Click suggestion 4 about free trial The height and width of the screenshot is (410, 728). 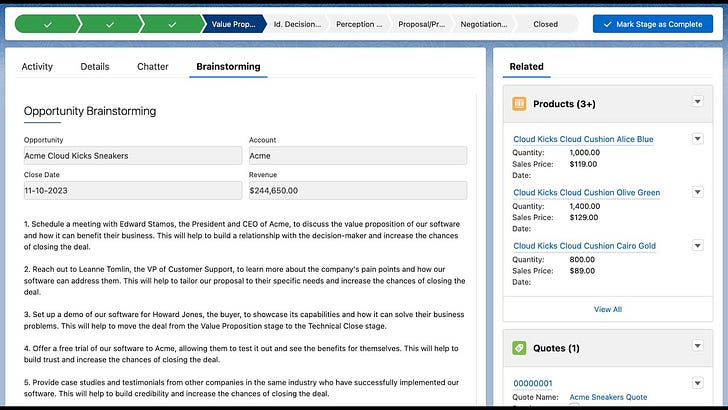[241, 354]
